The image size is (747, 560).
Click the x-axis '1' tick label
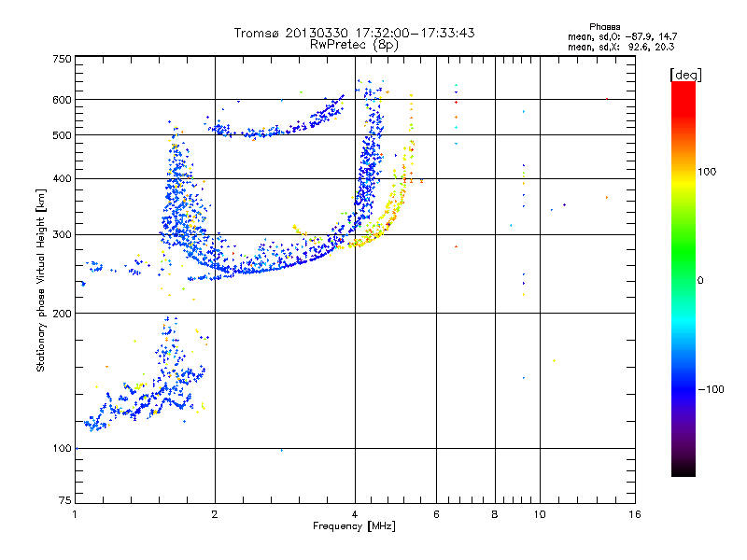pos(75,514)
